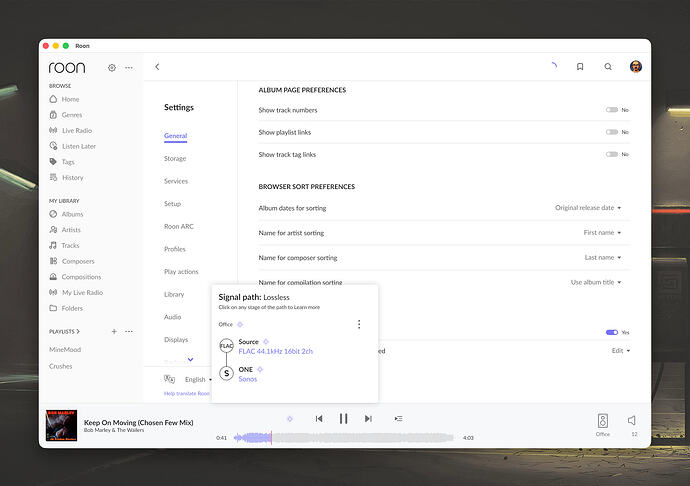Open Genres from the Browse section
The image size is (690, 486).
click(66, 115)
